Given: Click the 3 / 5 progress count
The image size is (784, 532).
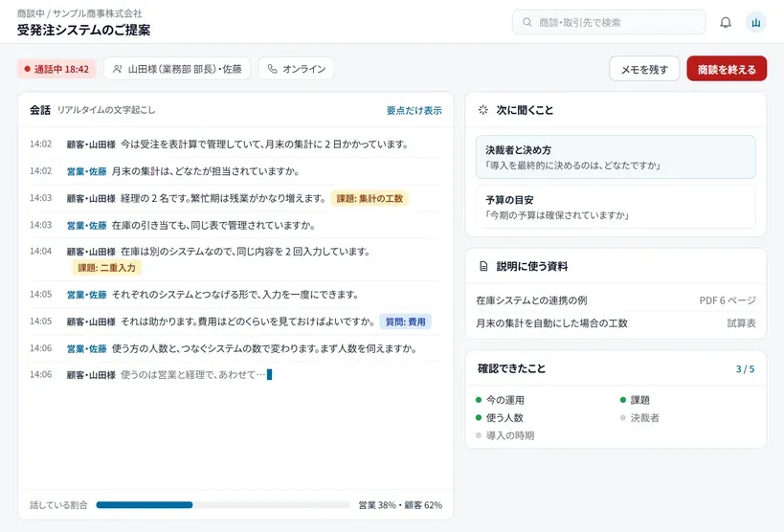Looking at the screenshot, I should pos(745,369).
